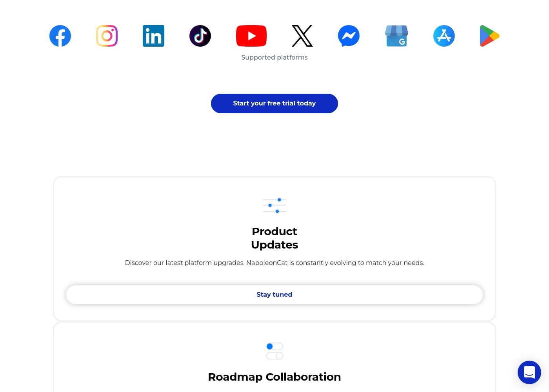Open the Messenger platform icon
The image size is (549, 392).
pos(349,36)
